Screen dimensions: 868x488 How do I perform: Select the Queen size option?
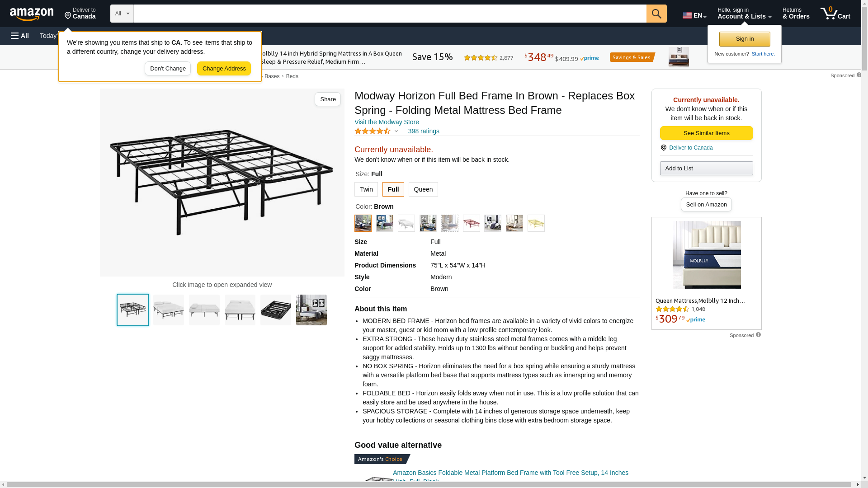[423, 189]
